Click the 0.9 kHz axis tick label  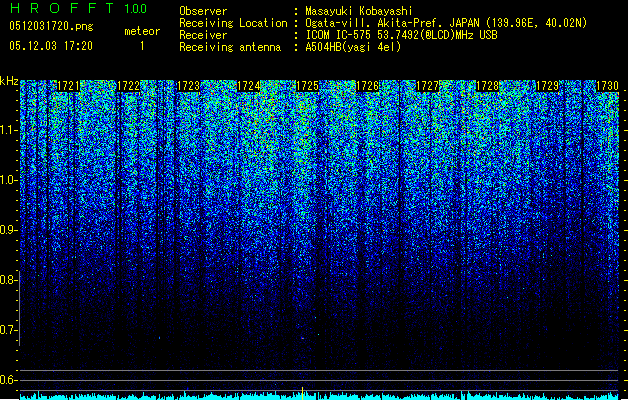(8, 230)
